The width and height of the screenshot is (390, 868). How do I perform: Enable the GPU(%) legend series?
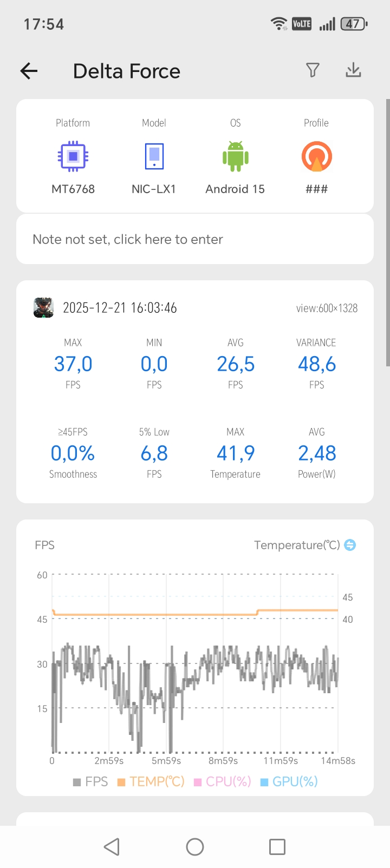289,781
